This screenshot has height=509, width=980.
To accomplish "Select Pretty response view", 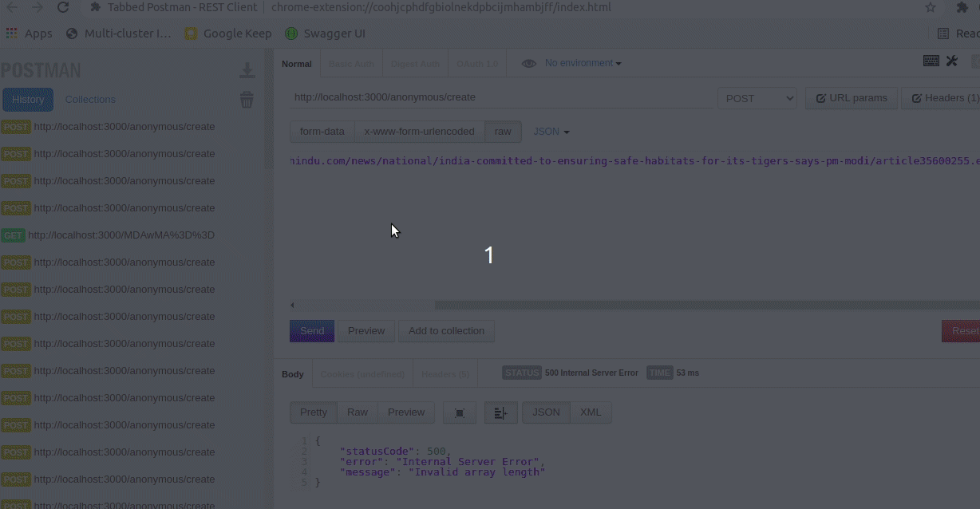I will click(314, 412).
